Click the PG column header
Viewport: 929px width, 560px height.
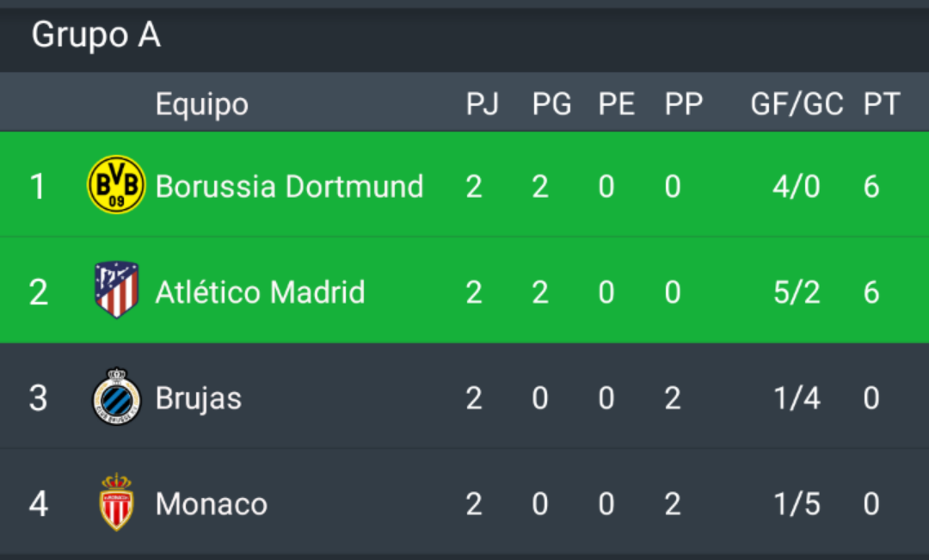pos(551,104)
